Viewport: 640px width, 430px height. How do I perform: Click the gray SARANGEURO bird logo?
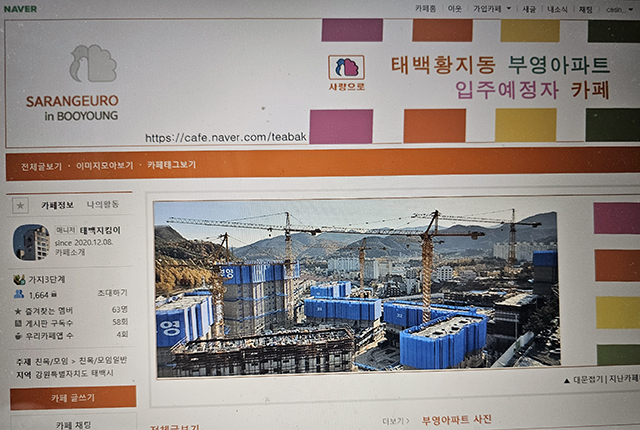(x=93, y=63)
